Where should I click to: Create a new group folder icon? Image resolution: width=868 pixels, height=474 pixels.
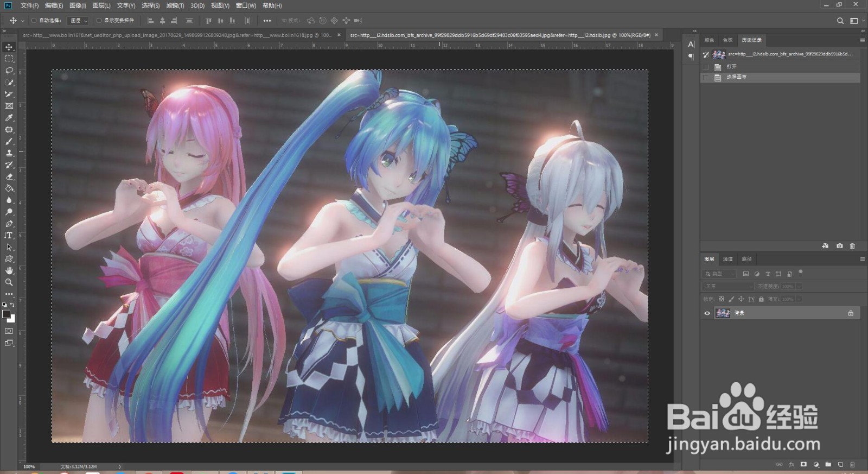pyautogui.click(x=828, y=465)
